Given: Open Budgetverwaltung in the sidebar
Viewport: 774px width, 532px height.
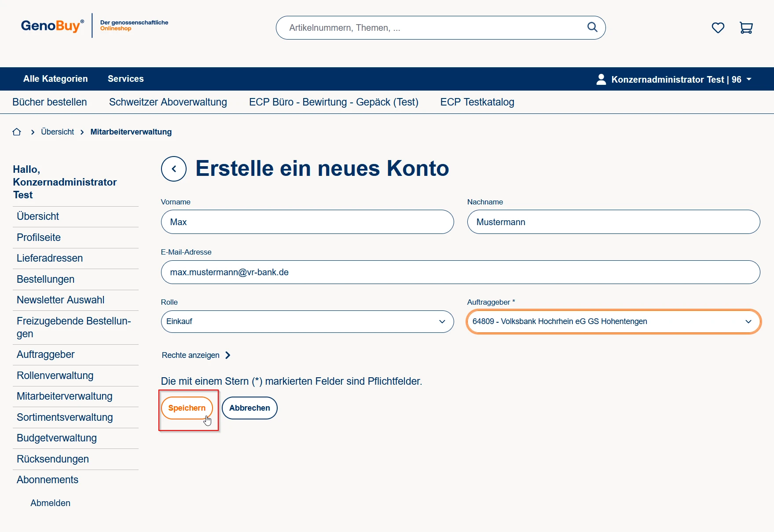Looking at the screenshot, I should point(57,438).
